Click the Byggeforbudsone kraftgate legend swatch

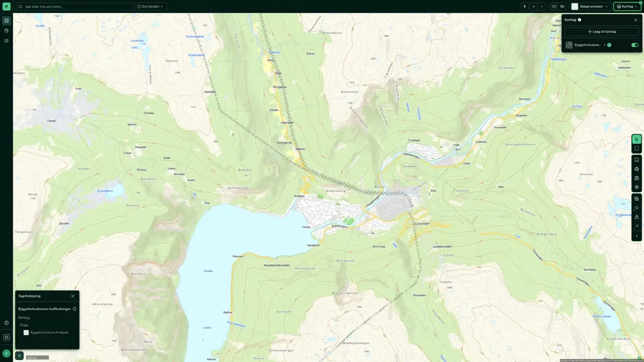point(26,333)
